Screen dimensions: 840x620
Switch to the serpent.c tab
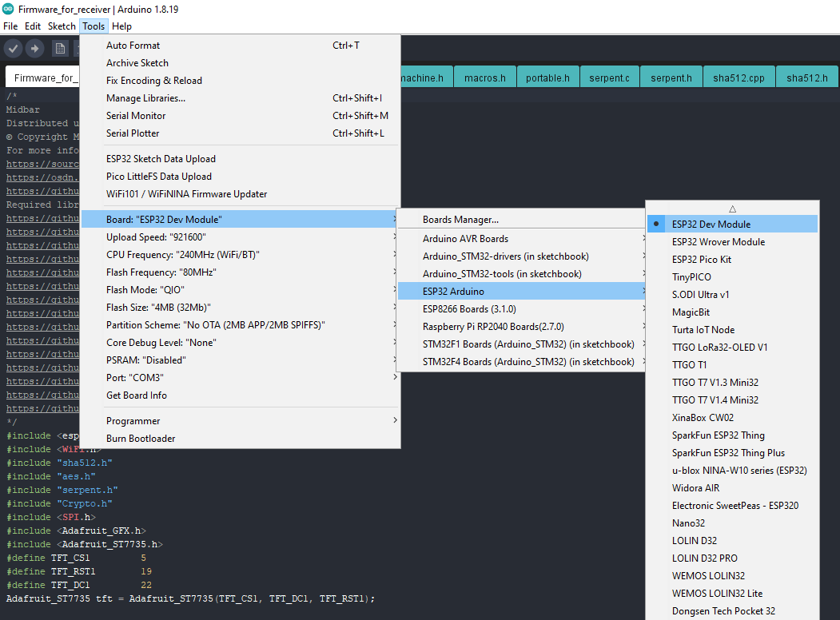[610, 78]
